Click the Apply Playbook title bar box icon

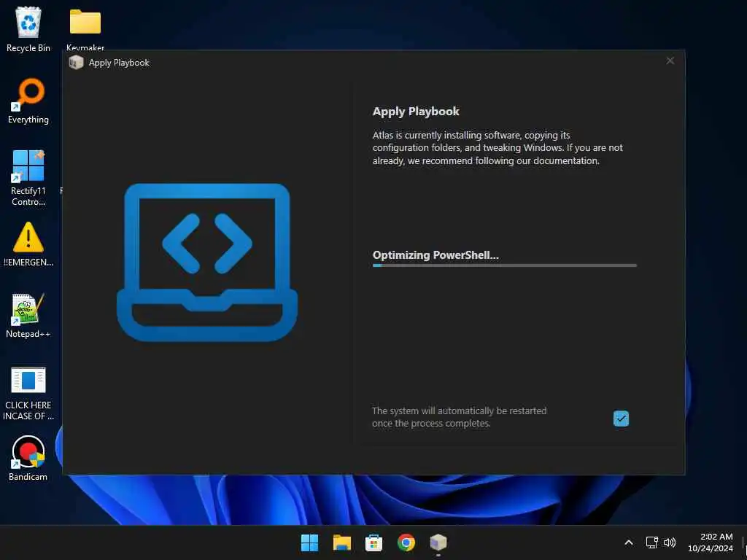point(76,63)
